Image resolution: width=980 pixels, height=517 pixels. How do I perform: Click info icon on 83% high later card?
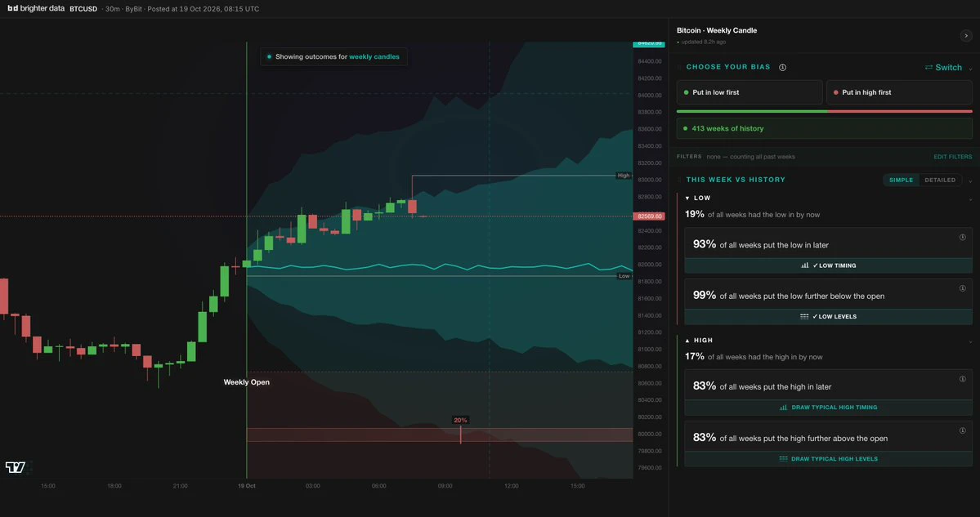[963, 379]
